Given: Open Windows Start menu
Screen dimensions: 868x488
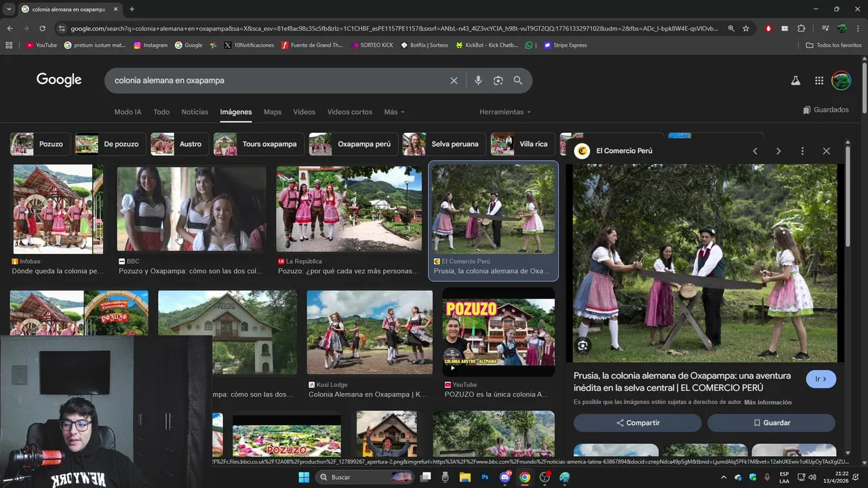Looking at the screenshot, I should [304, 477].
